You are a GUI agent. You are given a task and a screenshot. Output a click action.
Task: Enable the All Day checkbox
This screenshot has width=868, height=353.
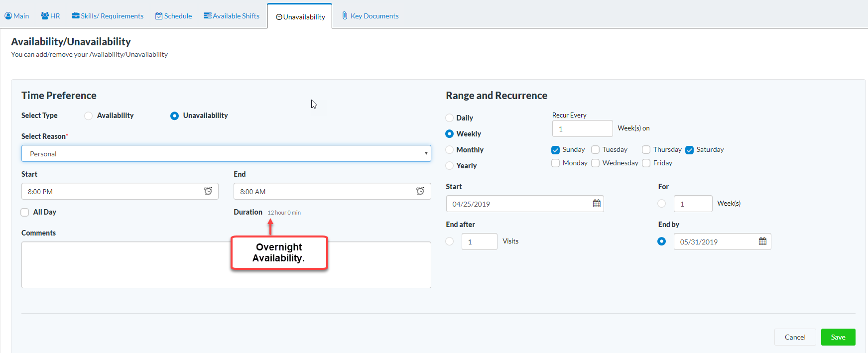(25, 212)
